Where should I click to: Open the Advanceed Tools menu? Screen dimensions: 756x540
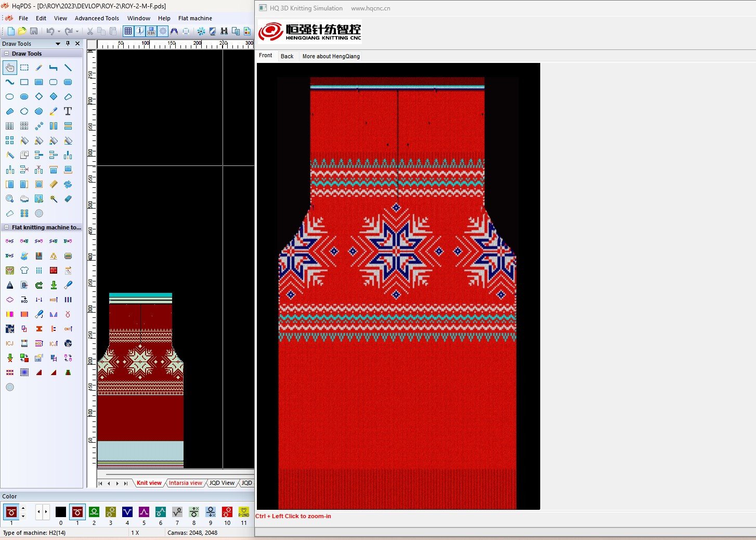(97, 18)
